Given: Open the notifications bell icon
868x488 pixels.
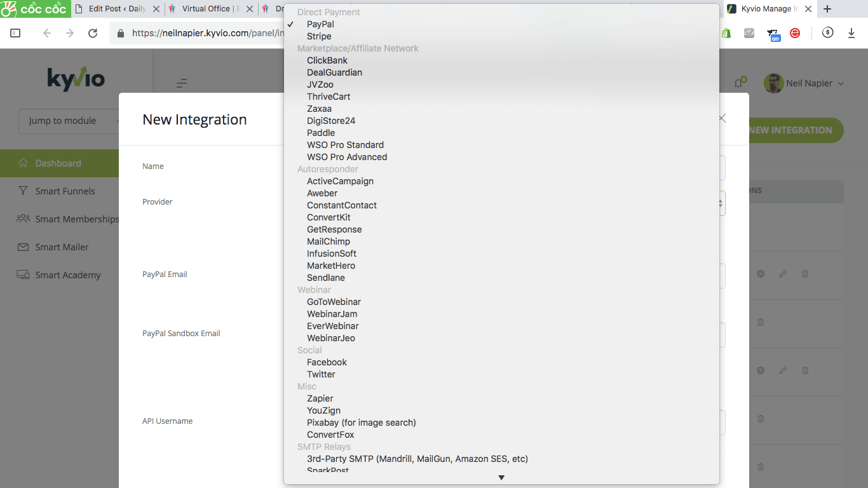Looking at the screenshot, I should click(x=738, y=83).
